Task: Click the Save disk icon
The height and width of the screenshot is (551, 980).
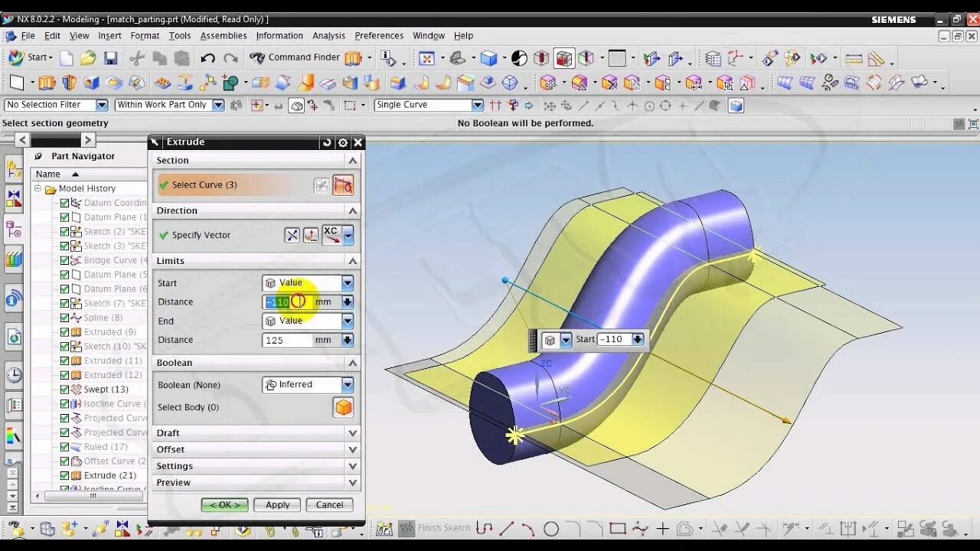Action: pos(111,58)
